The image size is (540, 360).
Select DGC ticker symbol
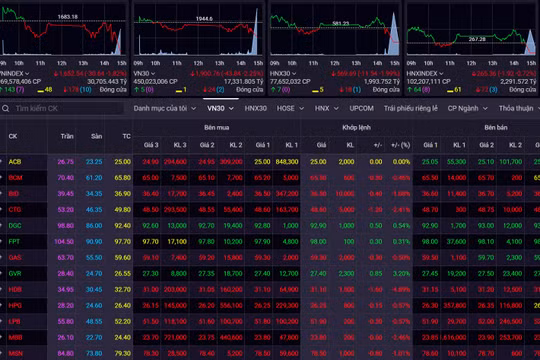15,226
